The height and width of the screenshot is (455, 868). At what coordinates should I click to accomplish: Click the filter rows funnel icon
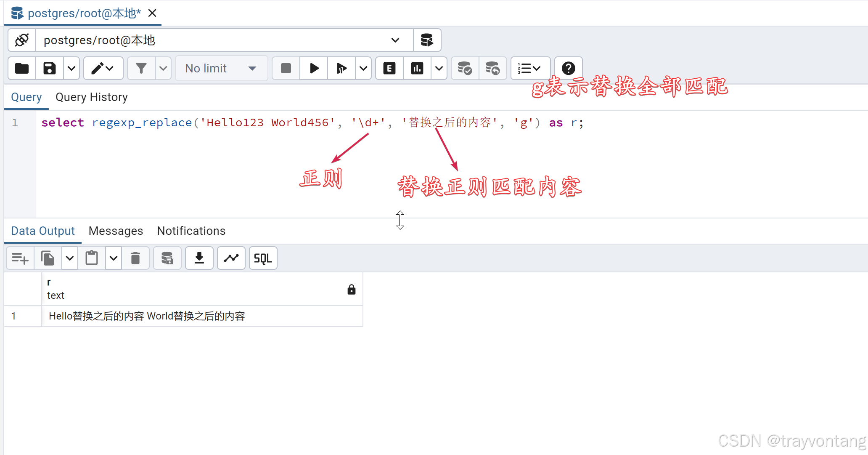(x=141, y=68)
